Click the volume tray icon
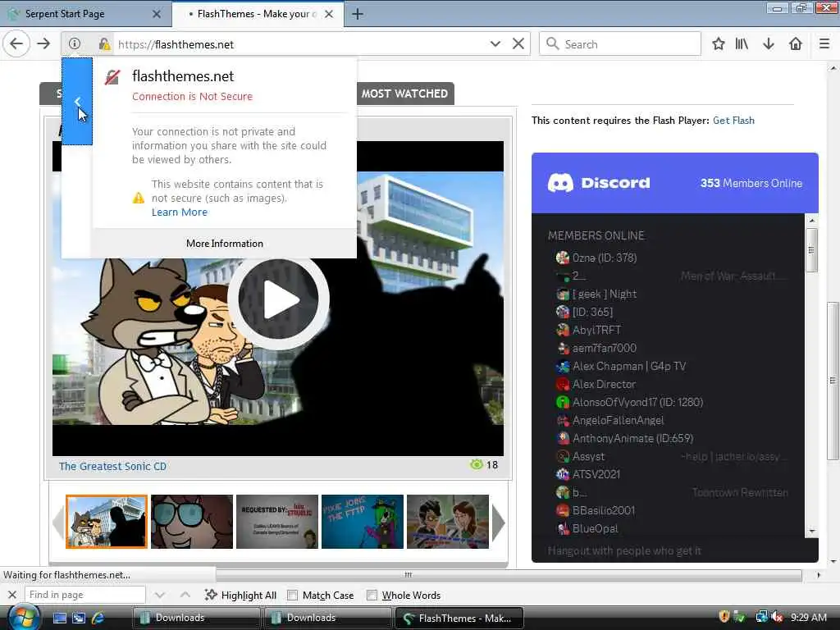 776,617
